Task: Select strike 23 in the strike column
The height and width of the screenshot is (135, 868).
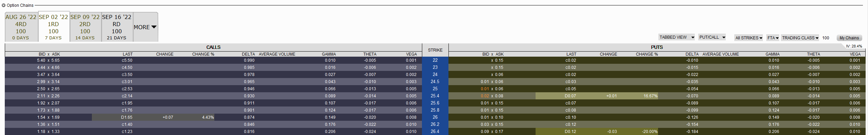Action: point(435,67)
